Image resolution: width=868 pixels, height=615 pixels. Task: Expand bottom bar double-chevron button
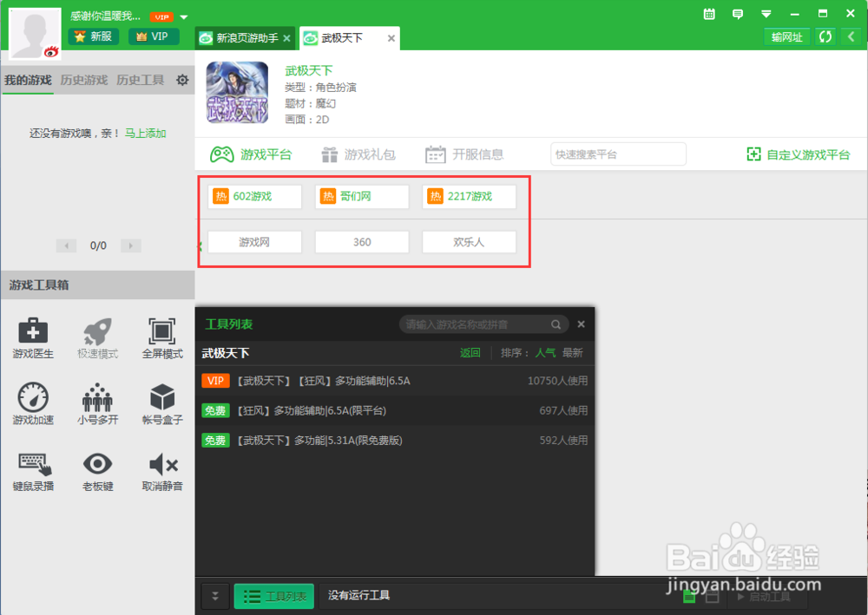click(215, 596)
